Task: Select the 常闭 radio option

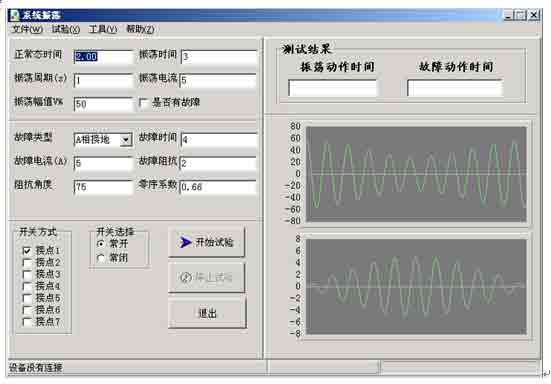Action: coord(101,258)
